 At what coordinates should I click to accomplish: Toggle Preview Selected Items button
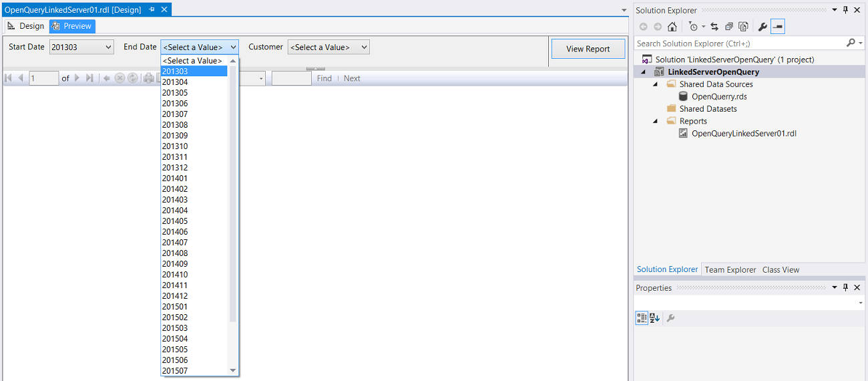coord(778,27)
